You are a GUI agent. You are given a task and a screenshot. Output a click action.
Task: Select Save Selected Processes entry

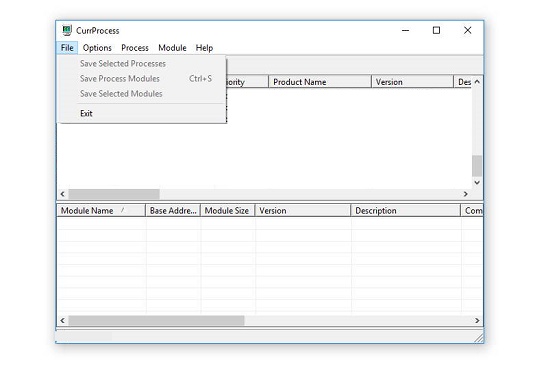(123, 64)
